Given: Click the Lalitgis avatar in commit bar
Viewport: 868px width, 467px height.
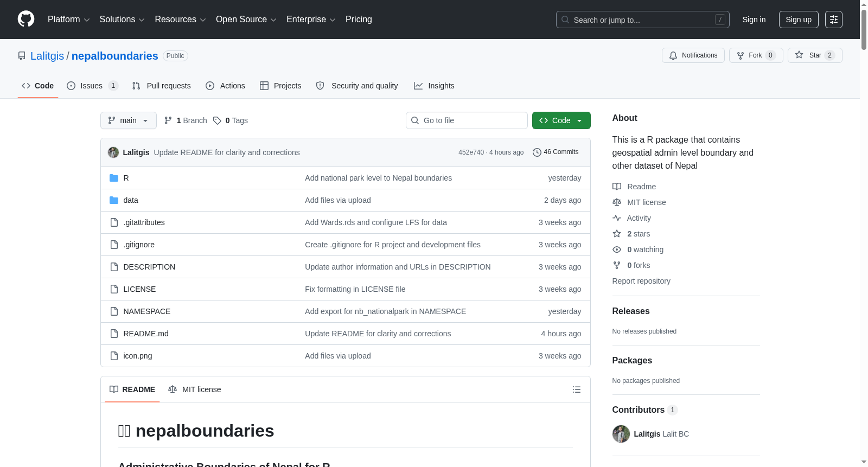Looking at the screenshot, I should pyautogui.click(x=113, y=152).
